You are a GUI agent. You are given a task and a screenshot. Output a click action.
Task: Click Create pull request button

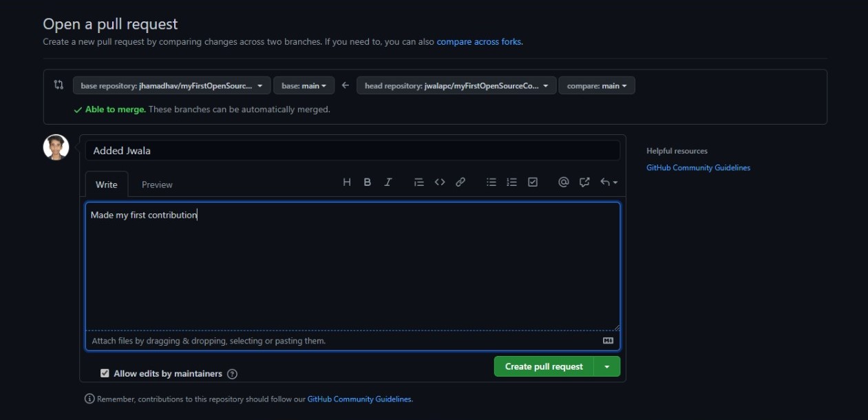coord(544,366)
